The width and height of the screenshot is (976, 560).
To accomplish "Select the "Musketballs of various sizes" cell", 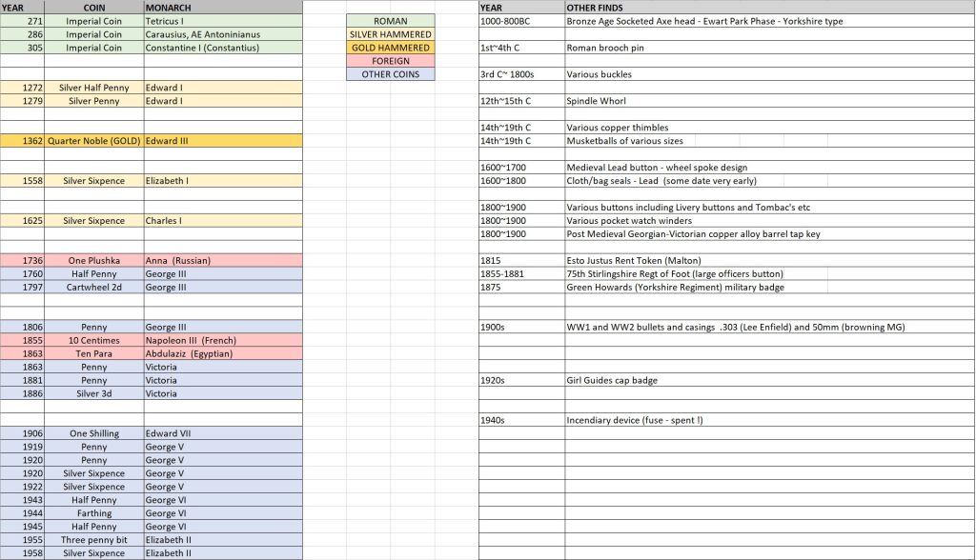I will (770, 141).
